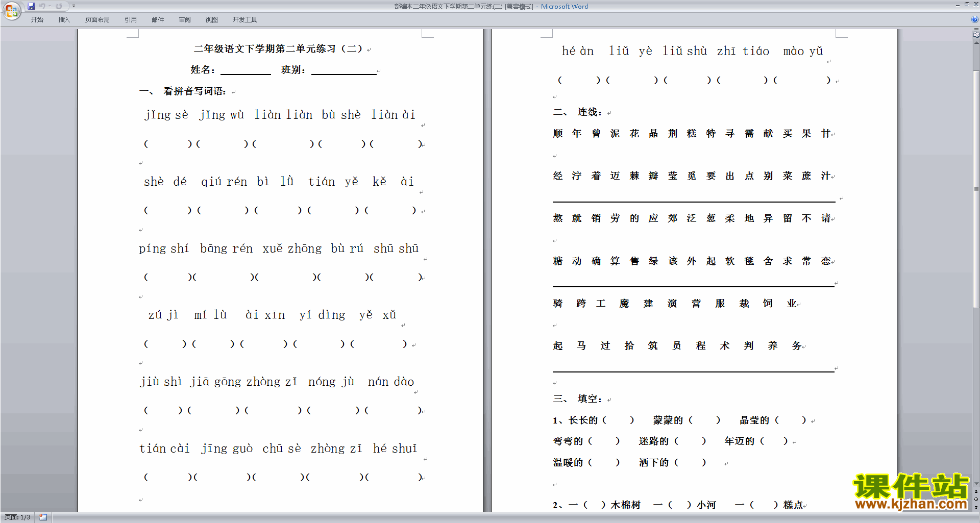Switch to the 页面布局 tab
This screenshot has width=980, height=523.
point(97,20)
